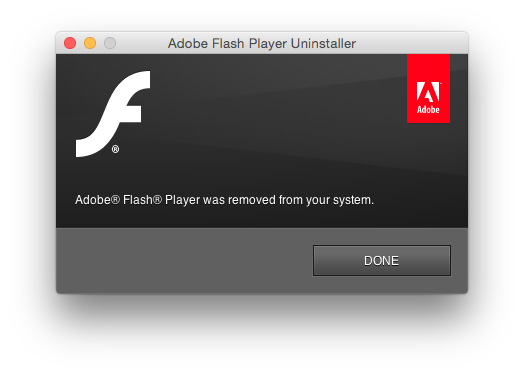Close the uninstaller with the red button

(x=70, y=43)
